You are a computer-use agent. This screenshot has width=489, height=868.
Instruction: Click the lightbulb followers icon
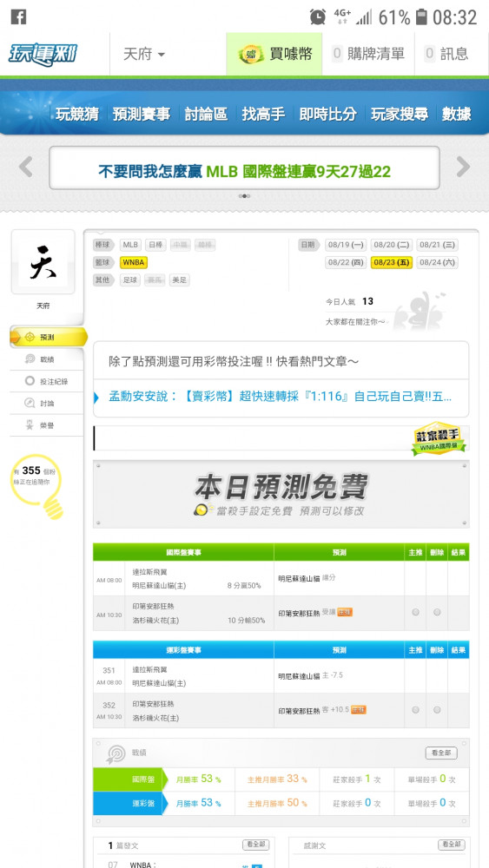point(37,487)
